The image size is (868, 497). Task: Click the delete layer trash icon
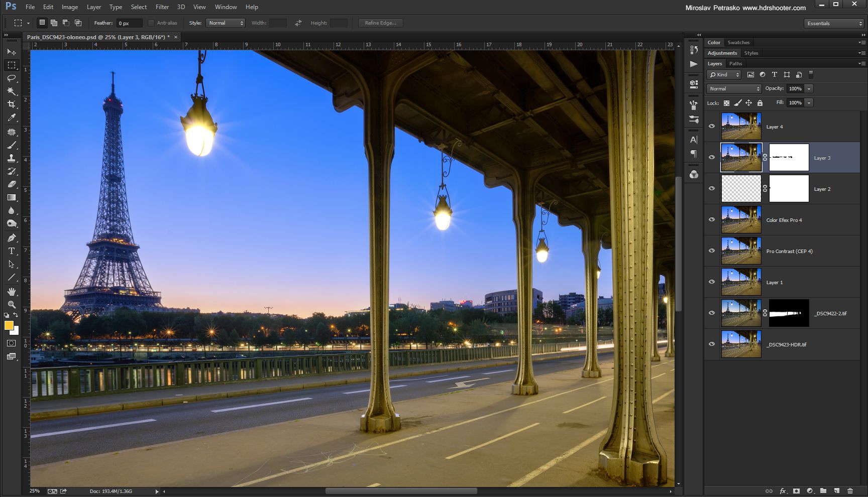pos(850,490)
